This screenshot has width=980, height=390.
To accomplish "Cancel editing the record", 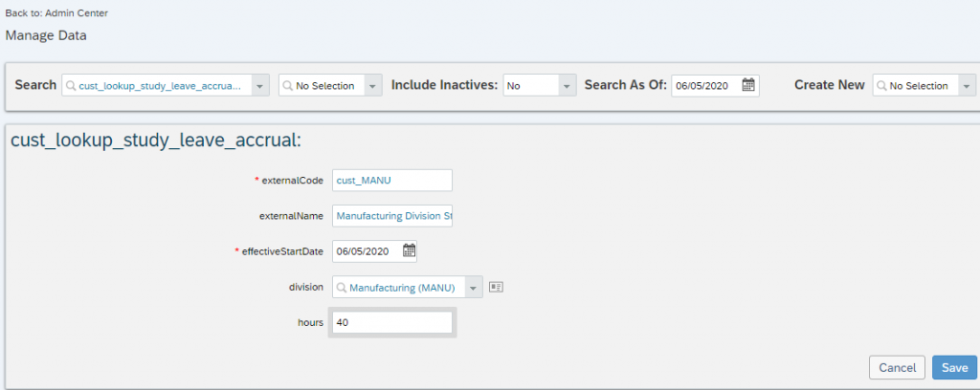I will click(897, 367).
